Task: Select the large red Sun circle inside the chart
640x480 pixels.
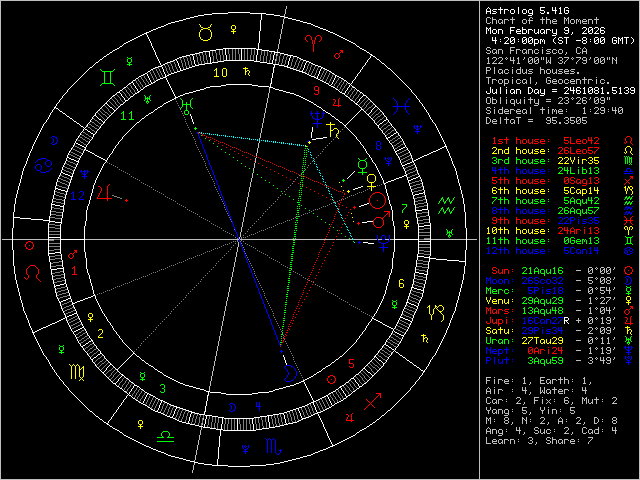Action: pyautogui.click(x=377, y=201)
